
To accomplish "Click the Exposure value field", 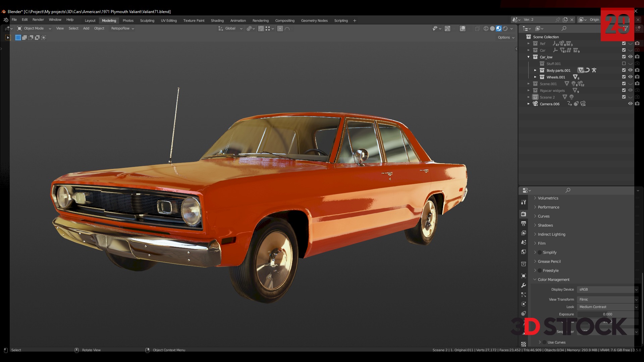I will 607,314.
